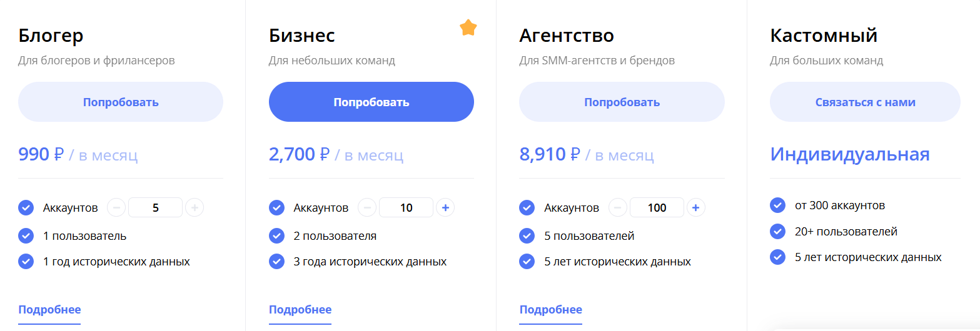The height and width of the screenshot is (331, 980).
Task: Expand Подробнее under the Бизнес plan
Action: 300,310
